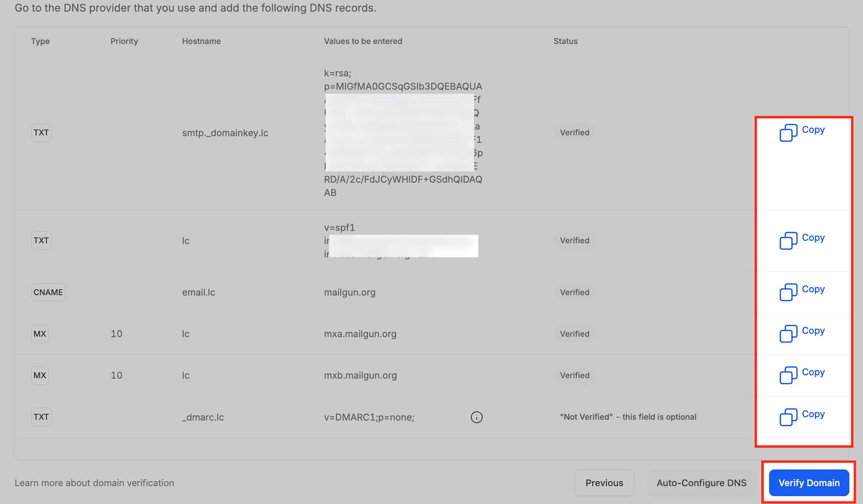Click the TXT badge for smtp._domainkey.lc
This screenshot has height=504, width=863.
[x=41, y=132]
